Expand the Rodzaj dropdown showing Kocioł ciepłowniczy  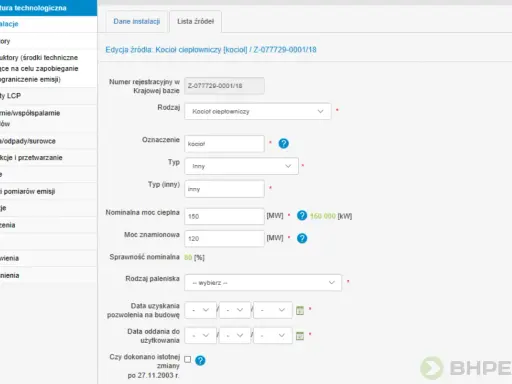(258, 111)
